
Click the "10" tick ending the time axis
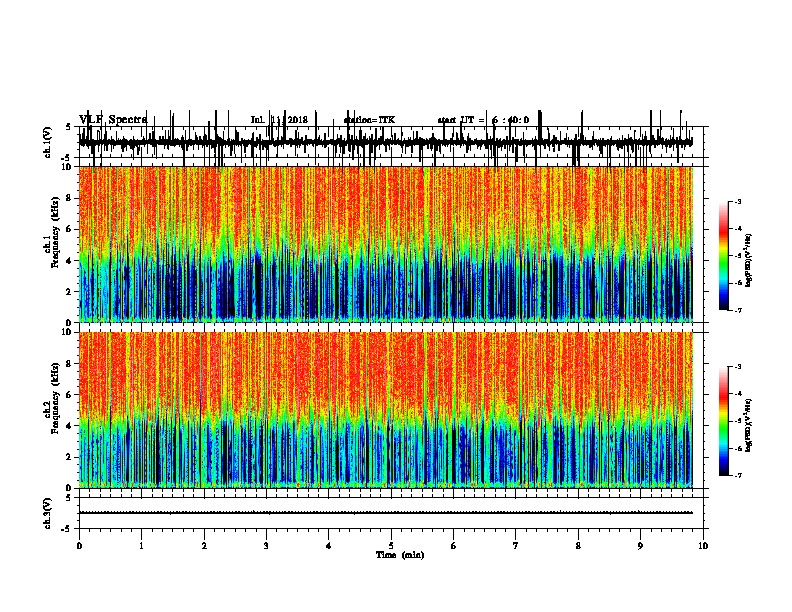coord(703,545)
